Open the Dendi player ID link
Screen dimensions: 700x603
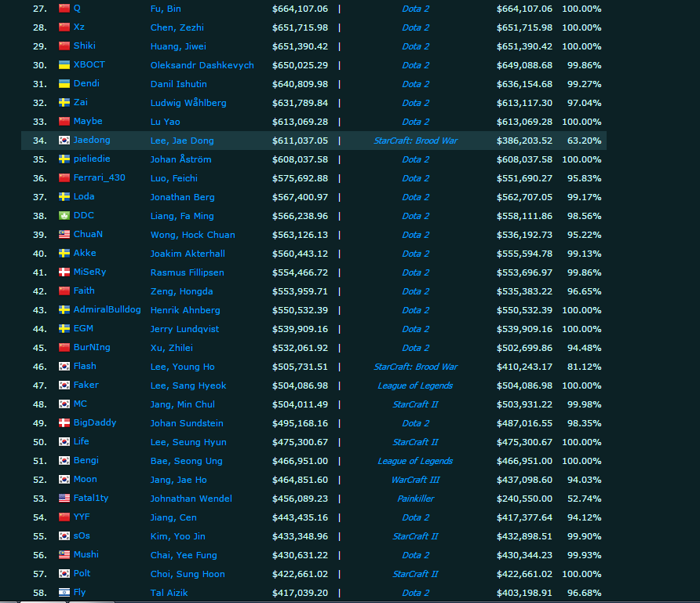coord(86,83)
